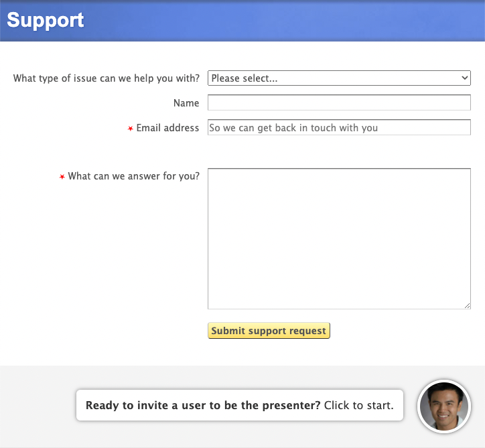This screenshot has width=485, height=448.
Task: Click the "What can we answer for you?" label
Action: pos(134,177)
